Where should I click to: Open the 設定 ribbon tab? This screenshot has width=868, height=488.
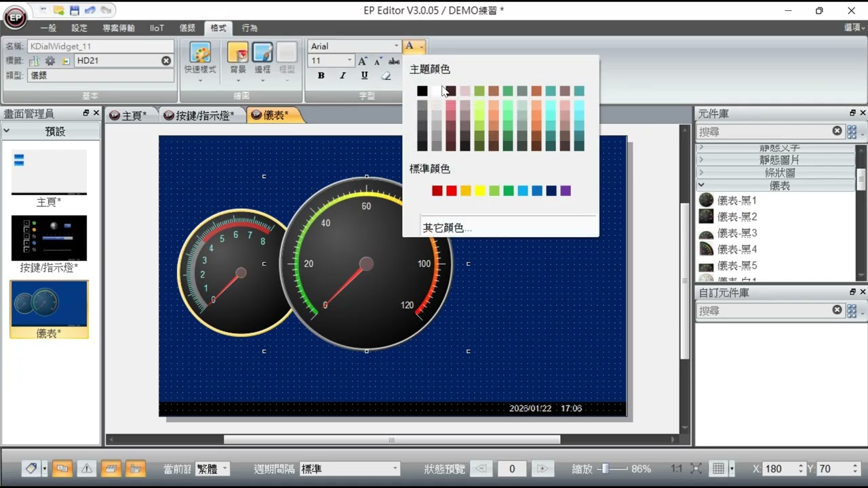(79, 28)
